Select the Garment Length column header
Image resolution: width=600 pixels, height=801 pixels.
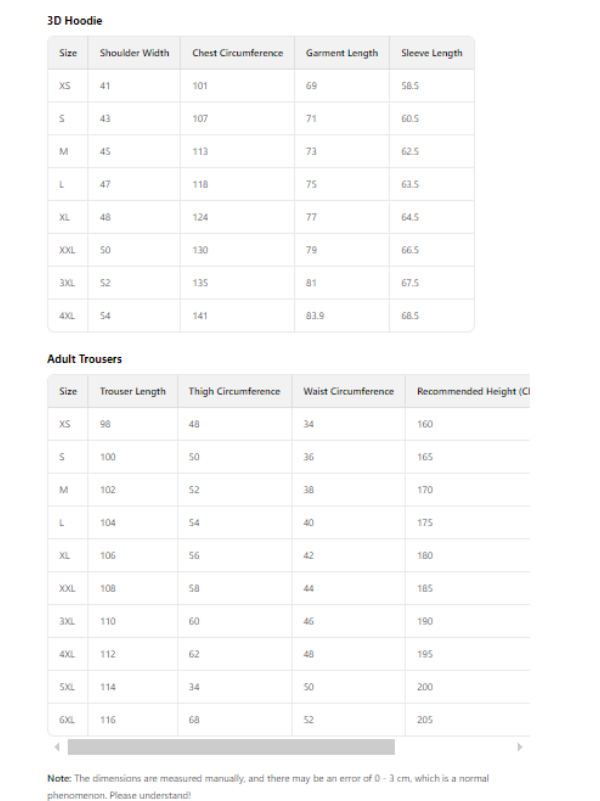[x=342, y=53]
